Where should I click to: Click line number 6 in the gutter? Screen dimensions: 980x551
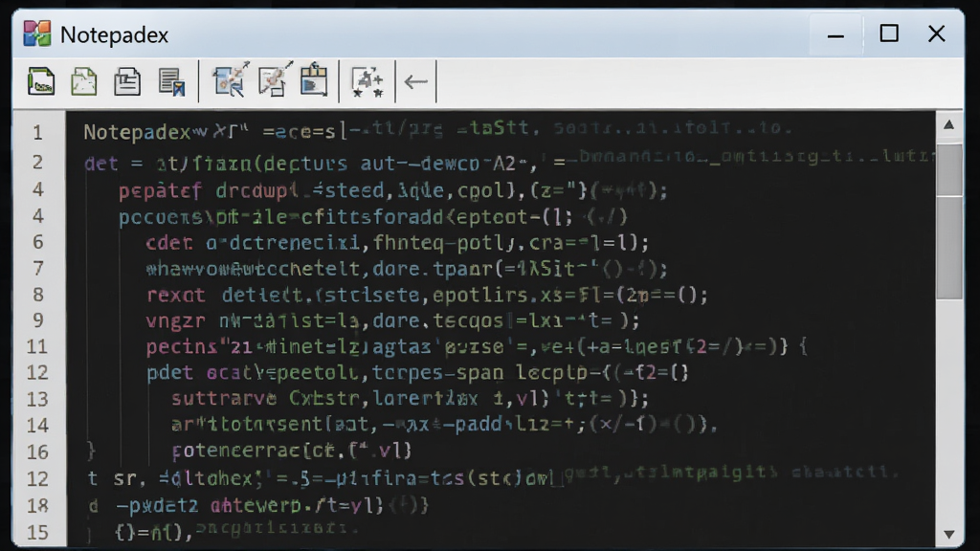click(x=38, y=242)
